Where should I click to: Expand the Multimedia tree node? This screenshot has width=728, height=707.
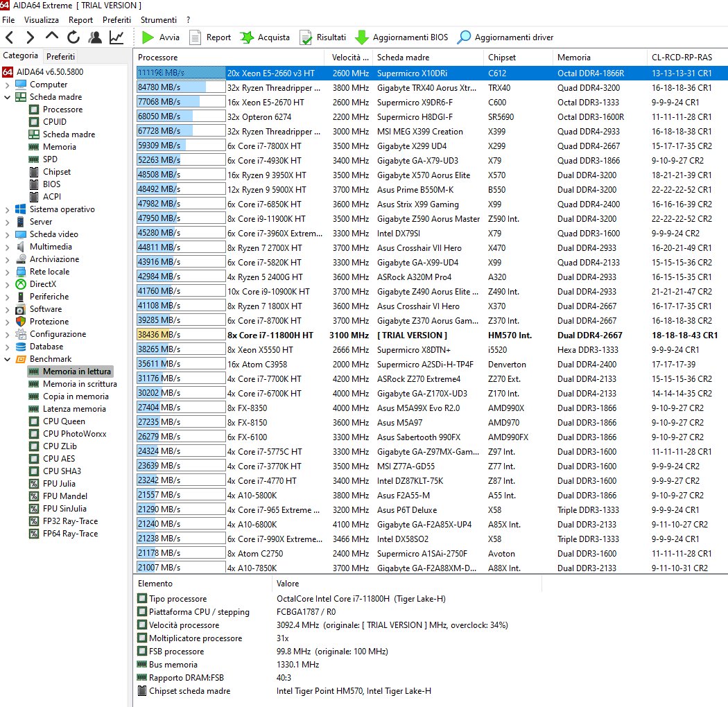(7, 247)
